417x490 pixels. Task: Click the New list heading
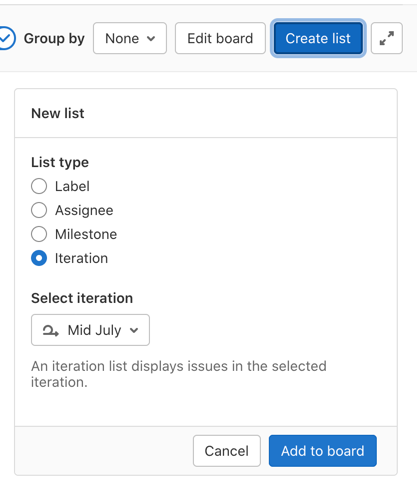coord(58,113)
